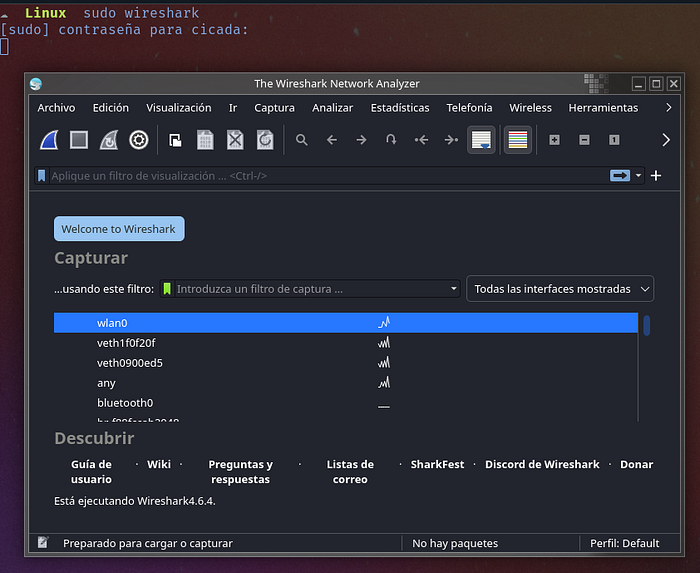
Task: Open Listas de correo link
Action: pyautogui.click(x=350, y=472)
